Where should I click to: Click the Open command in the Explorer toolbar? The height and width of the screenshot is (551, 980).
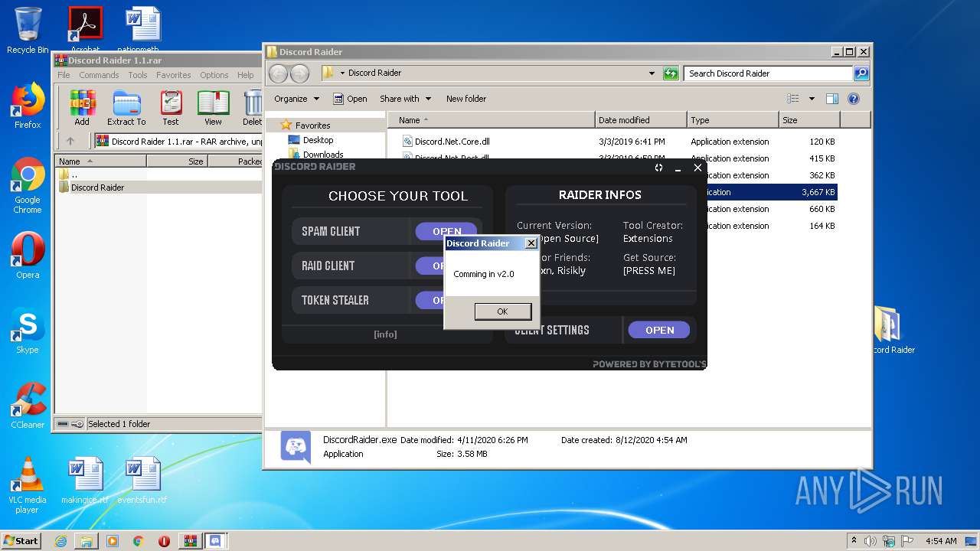350,99
